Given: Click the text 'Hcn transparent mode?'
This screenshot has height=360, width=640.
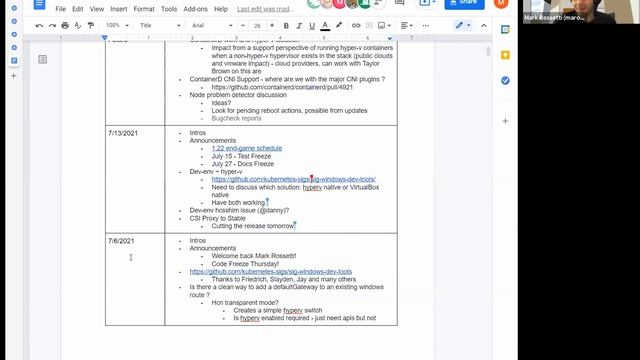Looking at the screenshot, I should [x=245, y=302].
